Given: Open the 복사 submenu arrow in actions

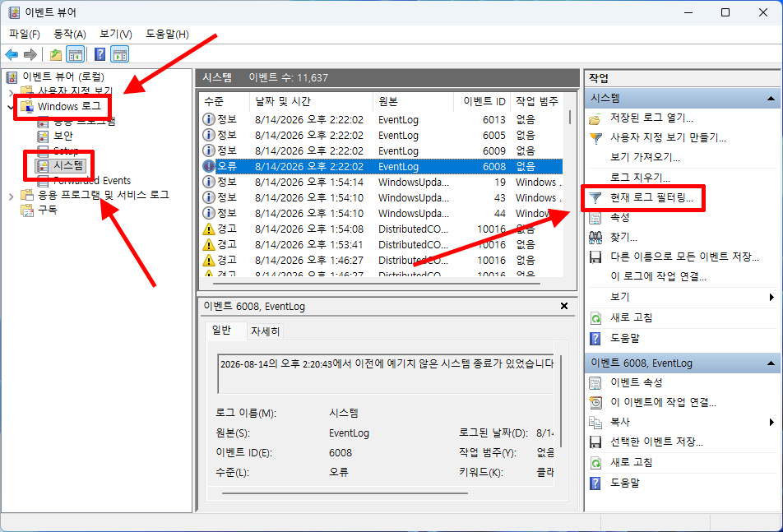Looking at the screenshot, I should tap(771, 422).
